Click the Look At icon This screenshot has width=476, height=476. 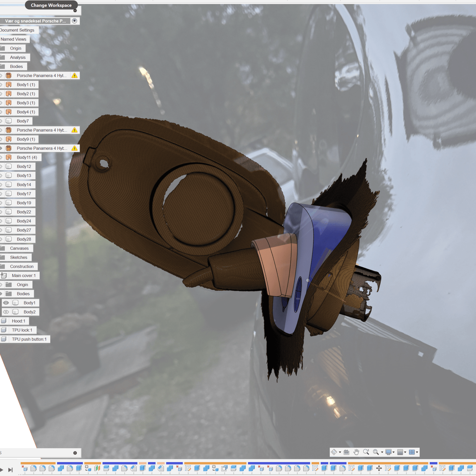pos(347,452)
